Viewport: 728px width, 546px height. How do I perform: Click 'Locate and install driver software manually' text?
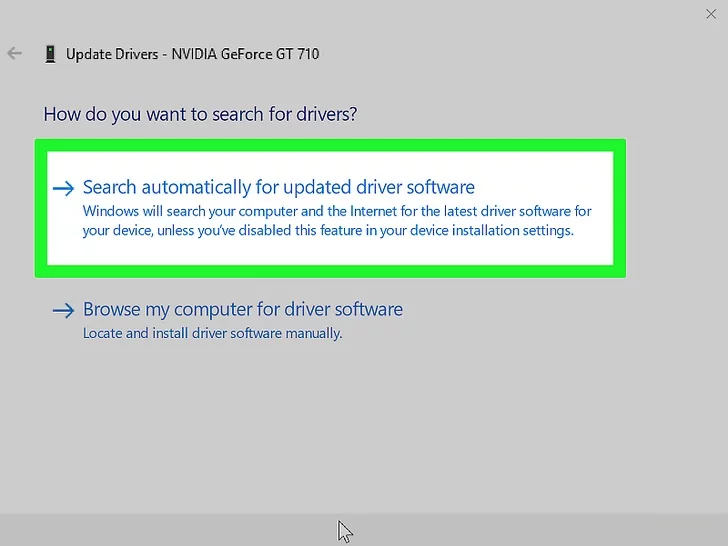(212, 333)
